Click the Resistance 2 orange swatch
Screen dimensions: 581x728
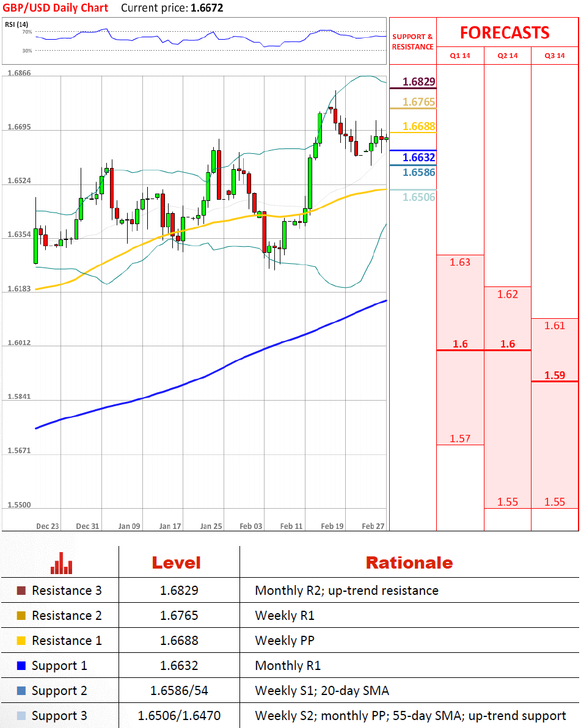[x=21, y=616]
